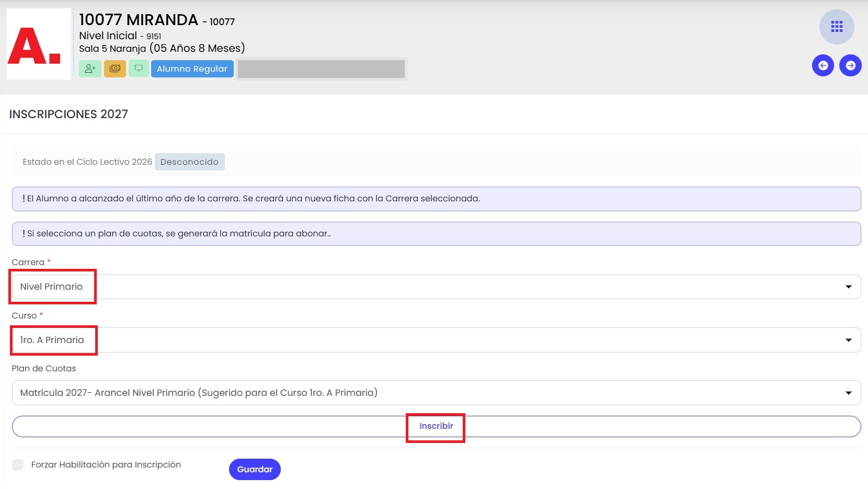Click the Carrera field label

(28, 263)
